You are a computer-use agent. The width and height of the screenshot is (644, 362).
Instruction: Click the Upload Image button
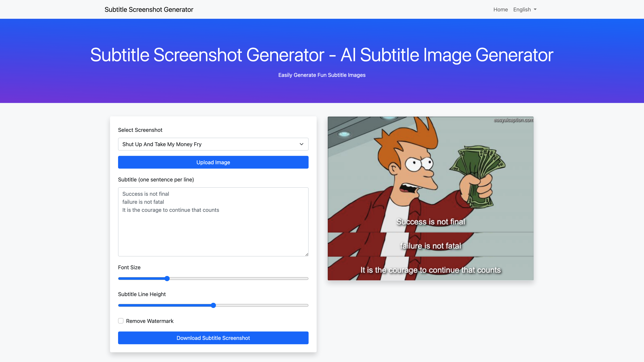pos(213,162)
